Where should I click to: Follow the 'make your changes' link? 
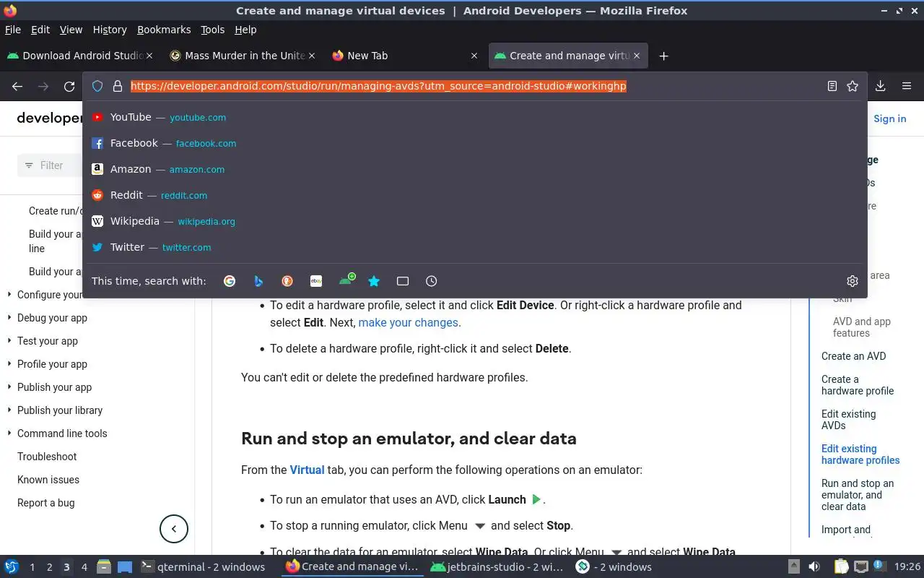(409, 322)
